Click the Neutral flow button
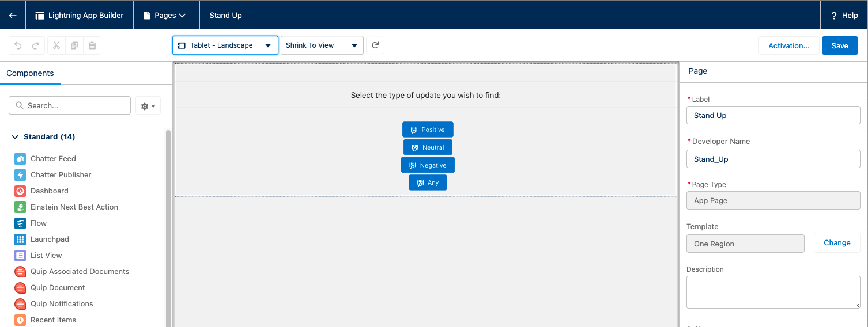Image resolution: width=868 pixels, height=327 pixels. [x=428, y=147]
